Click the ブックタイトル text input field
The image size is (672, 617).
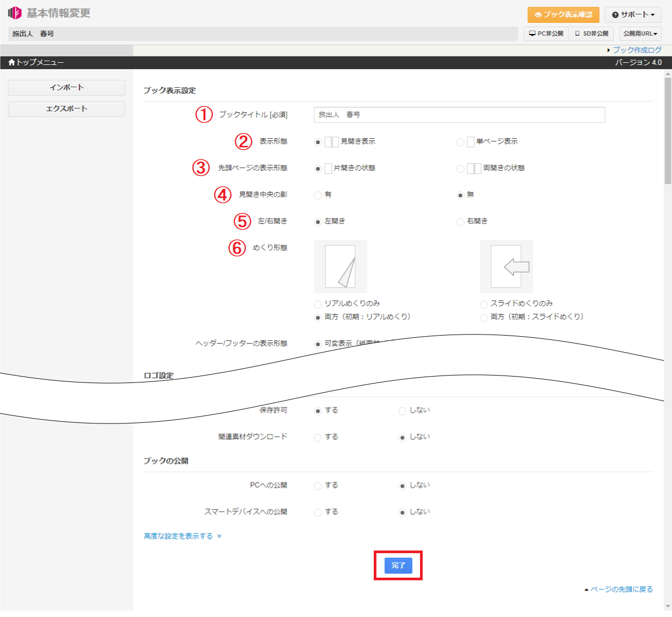click(459, 115)
